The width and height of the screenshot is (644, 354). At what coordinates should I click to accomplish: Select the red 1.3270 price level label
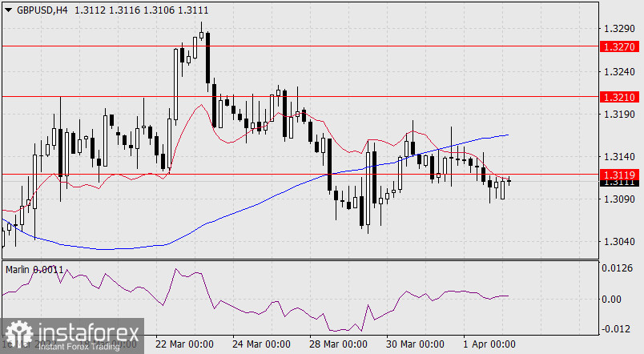pos(620,46)
